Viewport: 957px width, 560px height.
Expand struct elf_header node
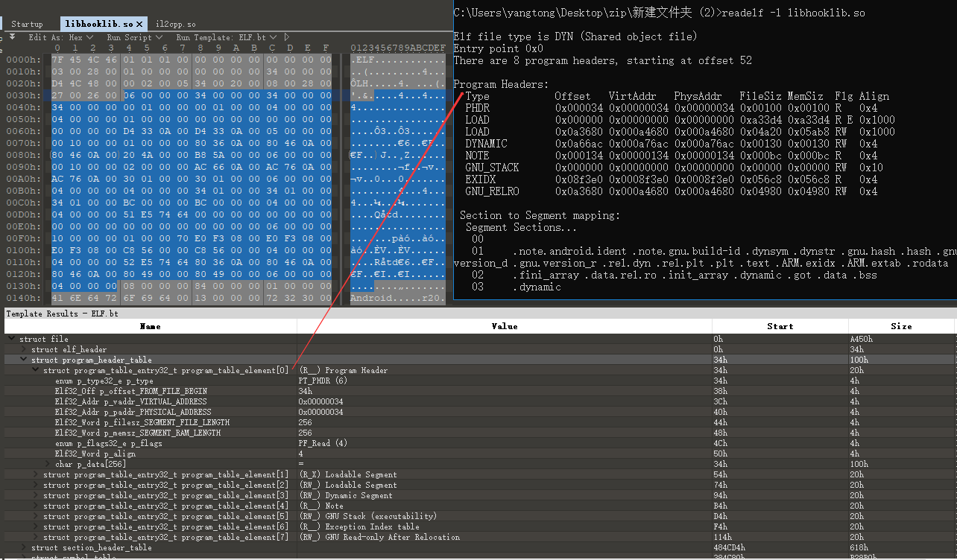[23, 349]
